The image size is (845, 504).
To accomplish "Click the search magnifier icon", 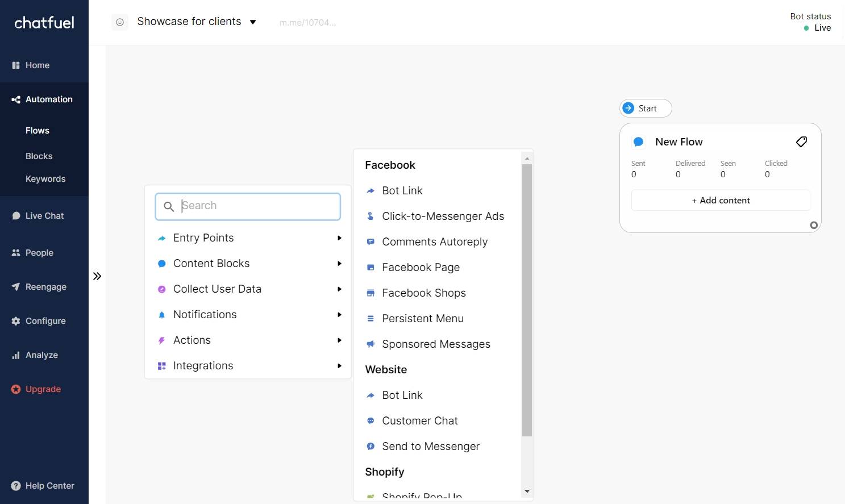I will (x=169, y=206).
